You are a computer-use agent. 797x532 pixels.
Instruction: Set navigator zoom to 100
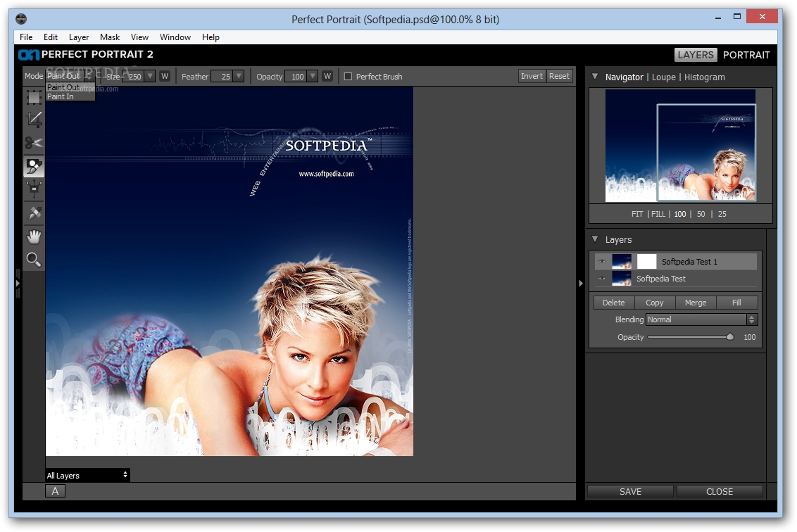tap(680, 215)
